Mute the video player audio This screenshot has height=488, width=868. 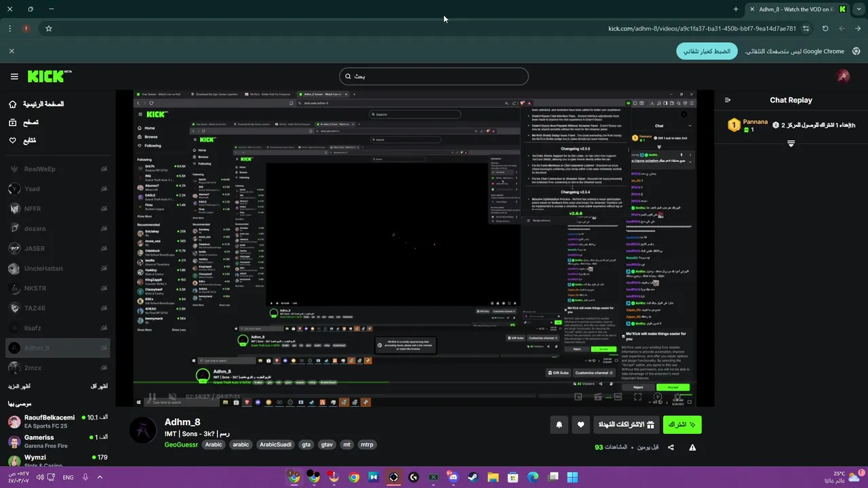(x=172, y=396)
